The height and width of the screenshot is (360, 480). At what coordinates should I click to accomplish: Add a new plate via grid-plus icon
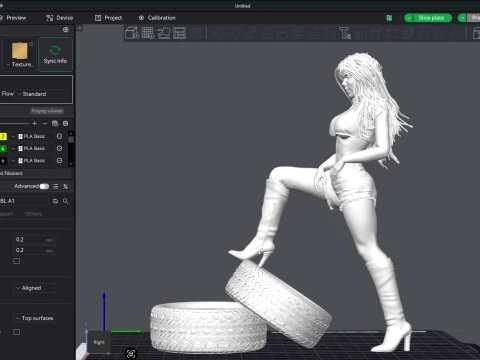pos(148,33)
